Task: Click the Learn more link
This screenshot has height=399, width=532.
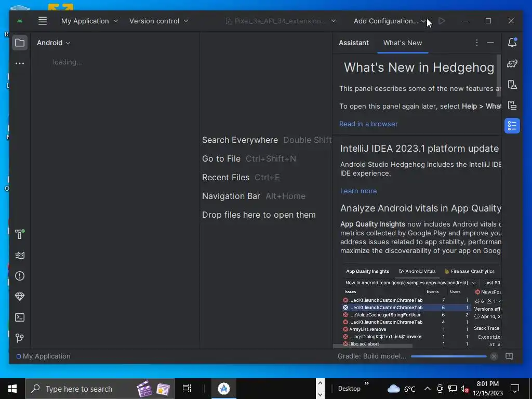Action: tap(358, 191)
